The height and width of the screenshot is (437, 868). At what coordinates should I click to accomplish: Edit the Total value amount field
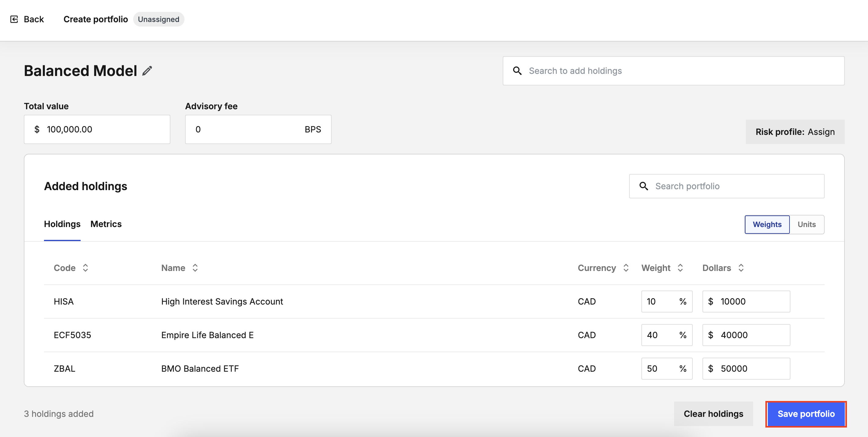[x=97, y=129]
